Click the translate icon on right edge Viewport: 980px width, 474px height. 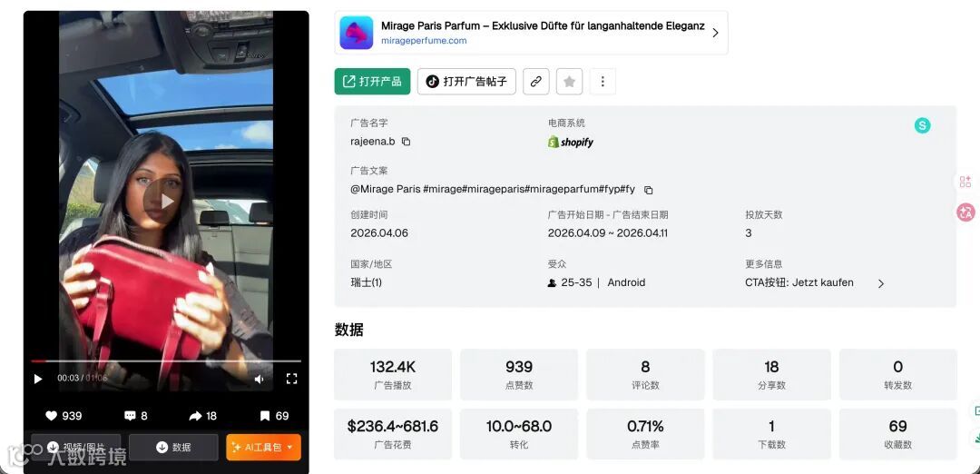[965, 212]
